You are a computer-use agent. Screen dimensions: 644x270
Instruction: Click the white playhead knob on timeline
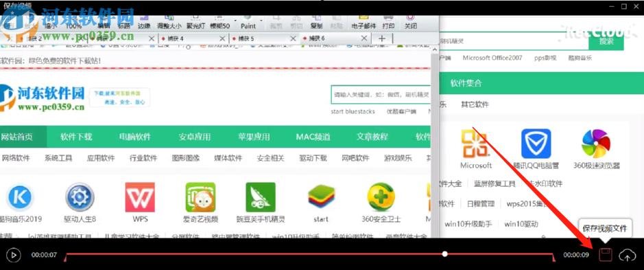coord(445,254)
